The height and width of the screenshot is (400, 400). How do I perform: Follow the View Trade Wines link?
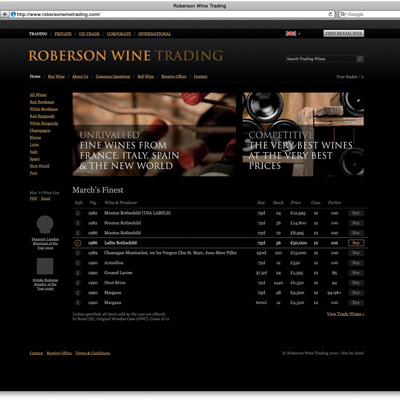click(x=345, y=314)
